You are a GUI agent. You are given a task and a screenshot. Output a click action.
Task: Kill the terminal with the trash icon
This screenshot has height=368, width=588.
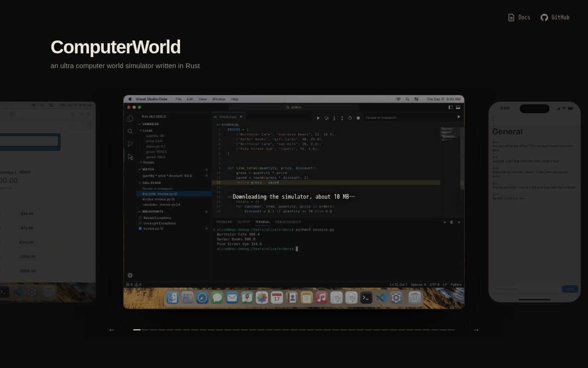pyautogui.click(x=452, y=222)
